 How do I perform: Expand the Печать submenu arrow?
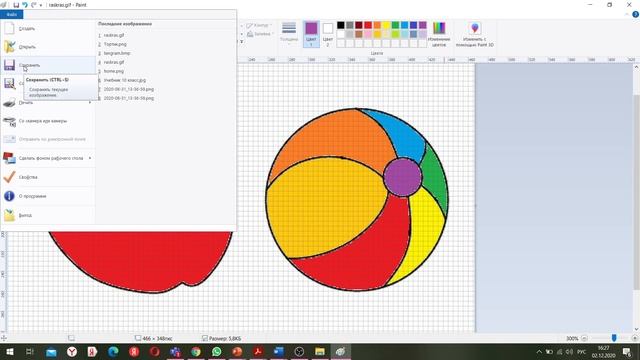coord(90,102)
